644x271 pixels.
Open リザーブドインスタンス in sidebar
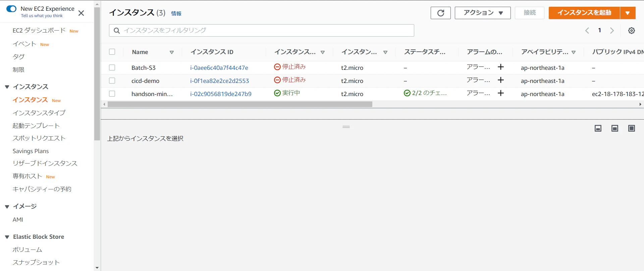click(x=45, y=163)
